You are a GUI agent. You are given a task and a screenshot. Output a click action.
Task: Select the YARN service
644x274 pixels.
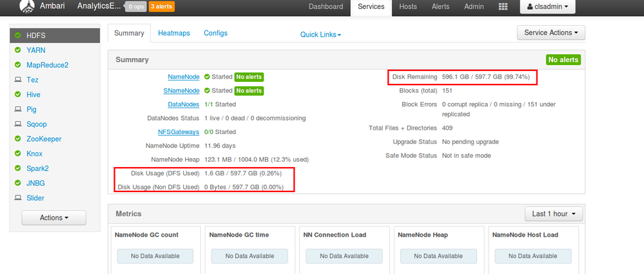[x=35, y=50]
